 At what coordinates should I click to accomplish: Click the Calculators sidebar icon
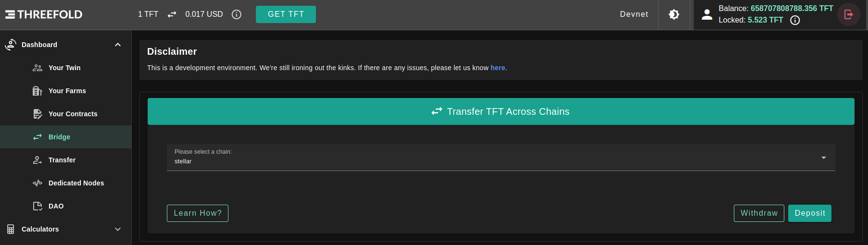[x=11, y=229]
